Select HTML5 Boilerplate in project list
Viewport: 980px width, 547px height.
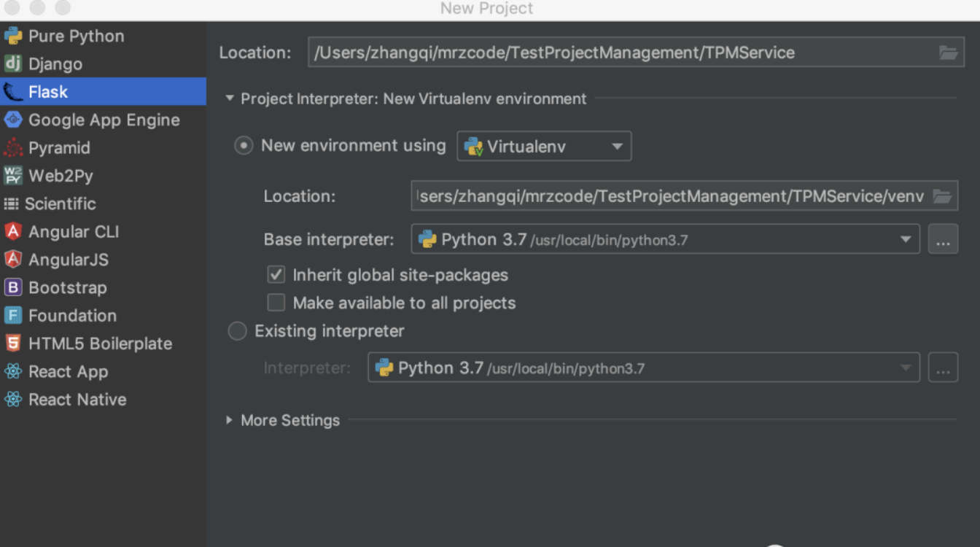coord(103,344)
